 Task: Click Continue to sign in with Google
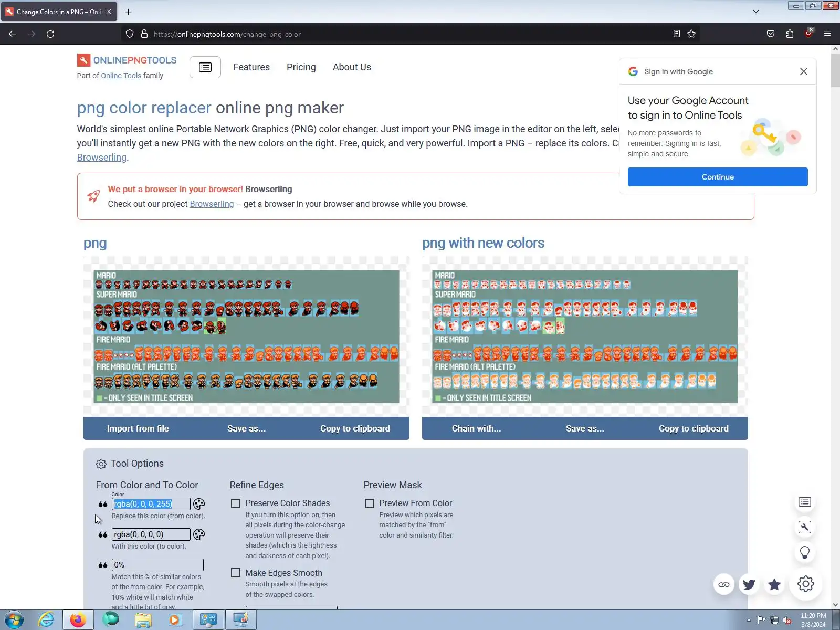(718, 177)
